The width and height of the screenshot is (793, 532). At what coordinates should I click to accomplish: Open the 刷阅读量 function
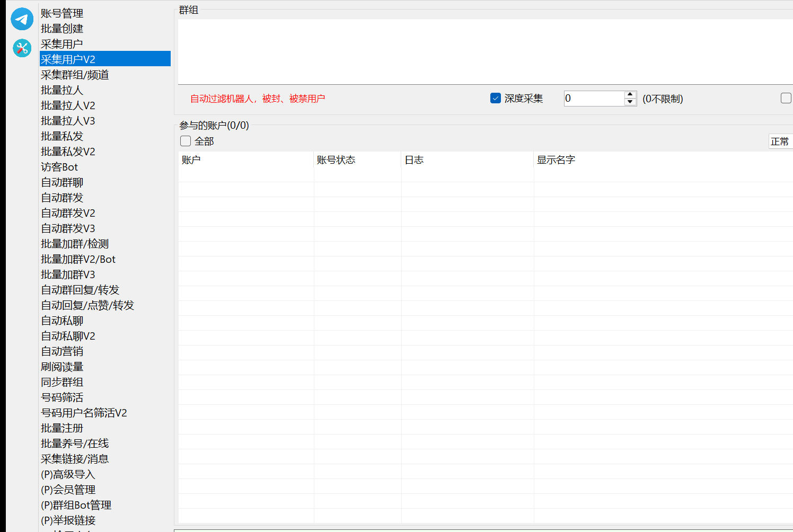point(105,367)
